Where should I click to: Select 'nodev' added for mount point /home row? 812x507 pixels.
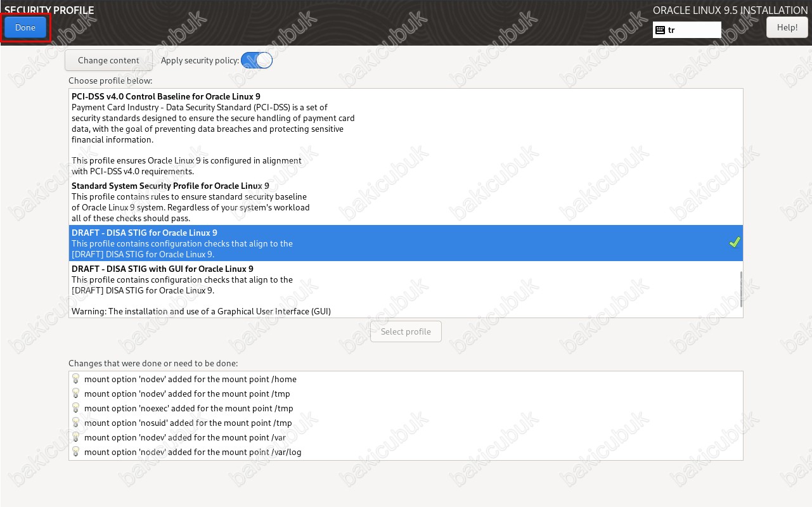point(406,379)
